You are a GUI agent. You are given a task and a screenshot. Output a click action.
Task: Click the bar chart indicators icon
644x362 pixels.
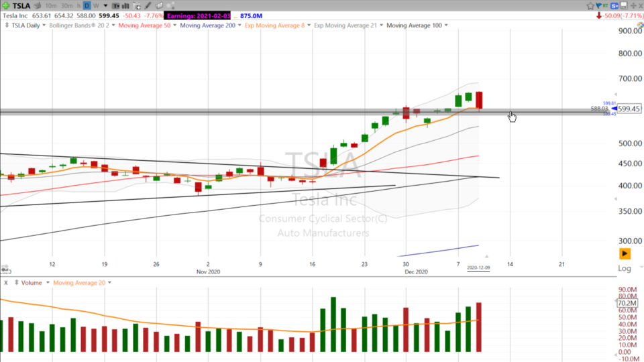[x=125, y=6]
